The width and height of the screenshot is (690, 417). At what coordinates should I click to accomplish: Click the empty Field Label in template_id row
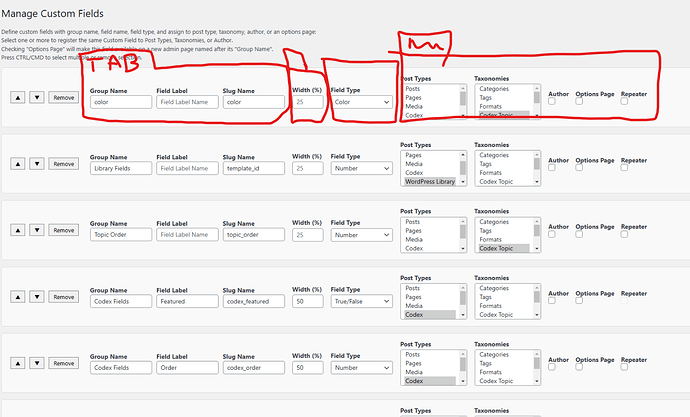coord(187,168)
